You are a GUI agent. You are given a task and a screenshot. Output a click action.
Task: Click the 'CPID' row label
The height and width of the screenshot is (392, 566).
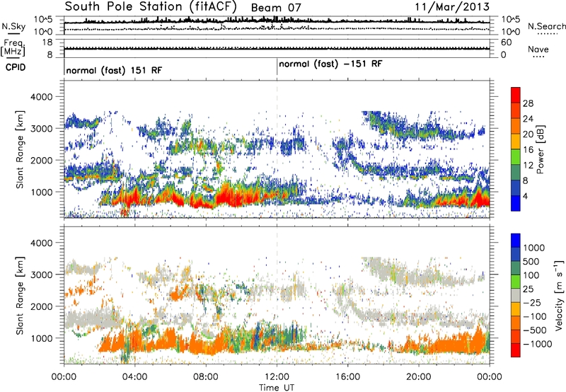pyautogui.click(x=16, y=67)
